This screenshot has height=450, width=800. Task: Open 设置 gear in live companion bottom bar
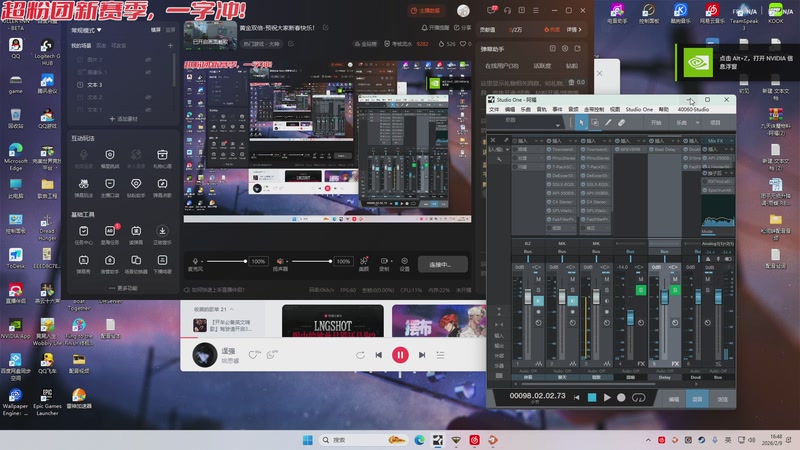405,264
